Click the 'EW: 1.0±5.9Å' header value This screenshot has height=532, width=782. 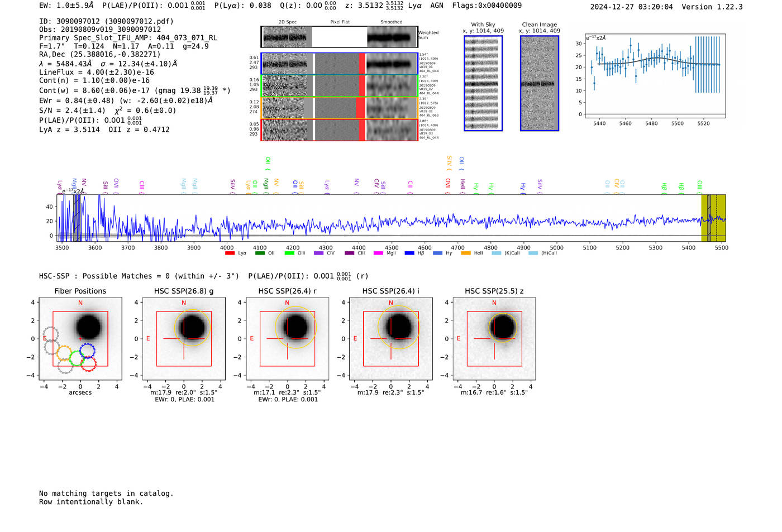pos(67,6)
